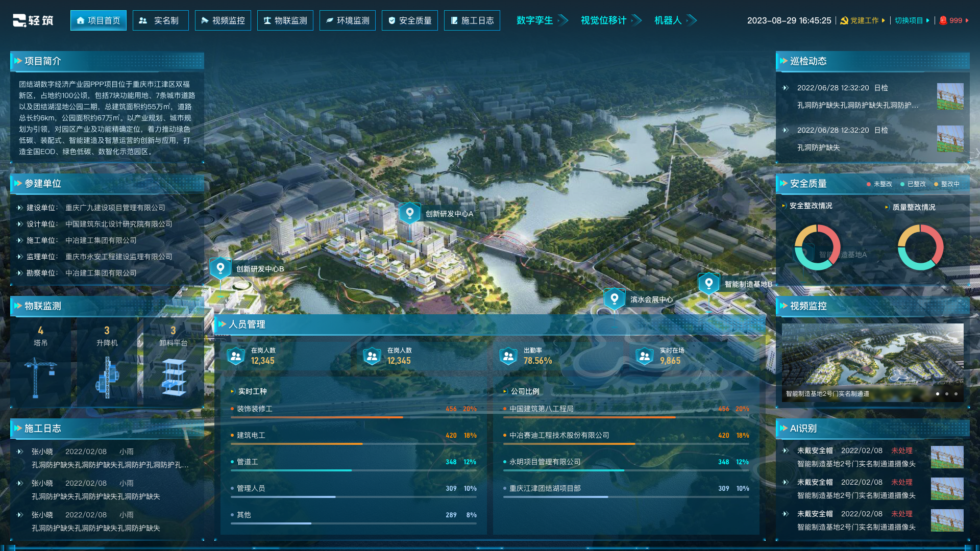The height and width of the screenshot is (551, 980).
Task: Open the 视觉位移计 link
Action: [604, 20]
